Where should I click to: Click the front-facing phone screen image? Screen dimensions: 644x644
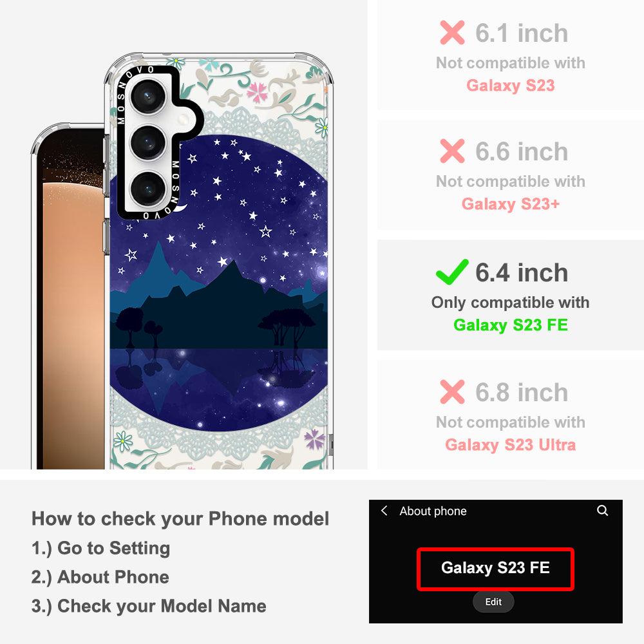pyautogui.click(x=68, y=296)
